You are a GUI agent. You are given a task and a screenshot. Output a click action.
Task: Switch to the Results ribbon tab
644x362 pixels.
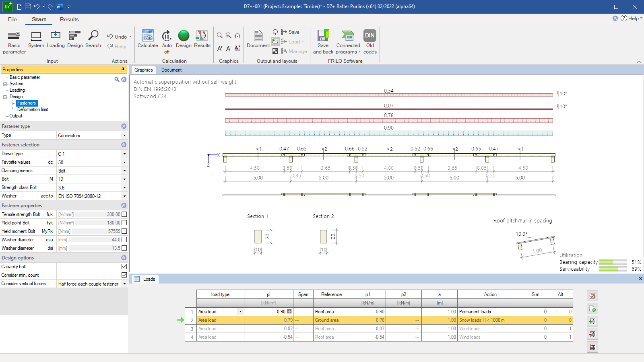tap(69, 19)
